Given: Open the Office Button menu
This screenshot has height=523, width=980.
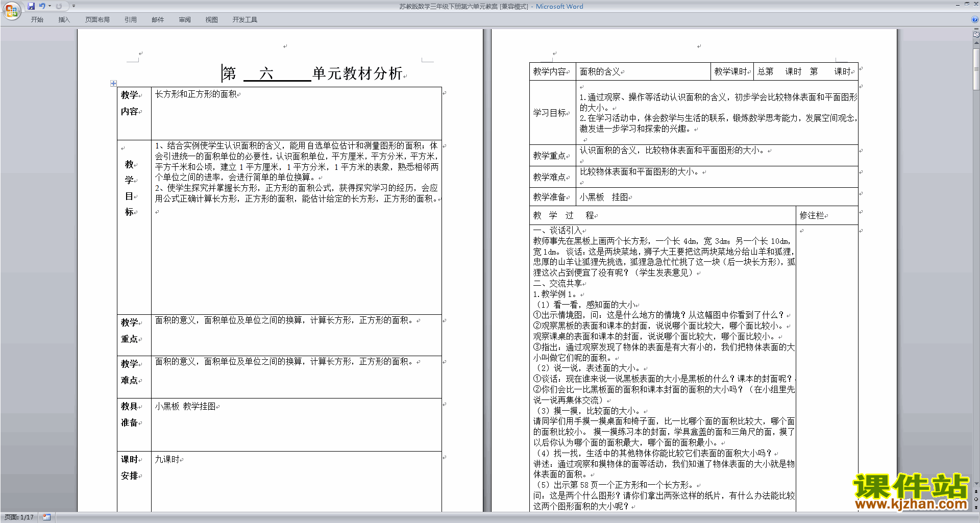Looking at the screenshot, I should pos(11,10).
